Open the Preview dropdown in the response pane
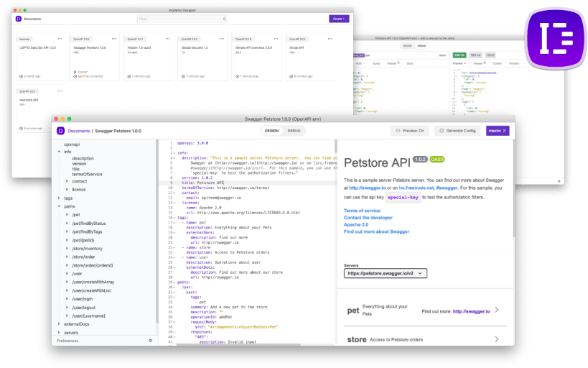Screen dimensions: 588x368 click(x=459, y=63)
